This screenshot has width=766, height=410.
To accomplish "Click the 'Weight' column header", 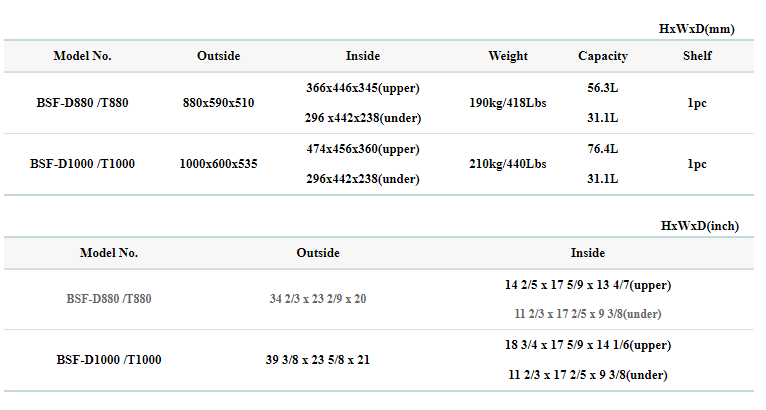I will (x=508, y=56).
